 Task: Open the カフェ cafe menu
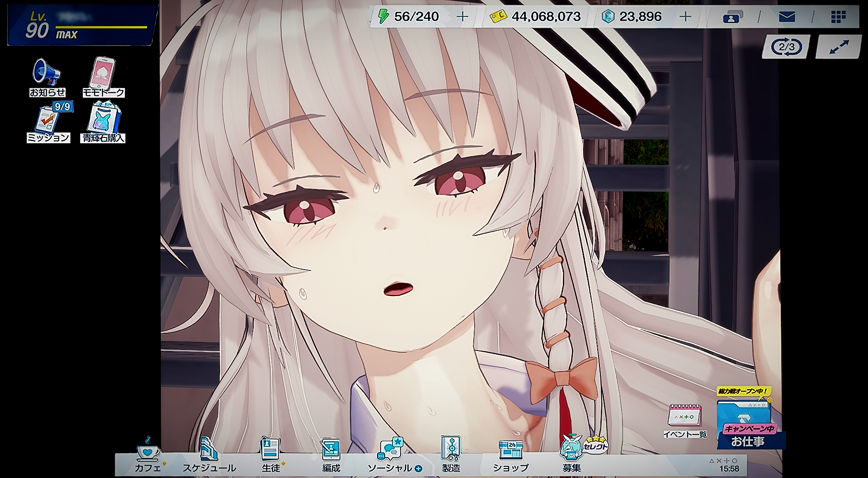[148, 456]
